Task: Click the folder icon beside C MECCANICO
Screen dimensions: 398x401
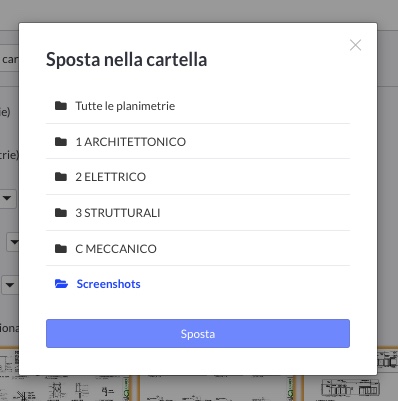Action: coord(61,248)
